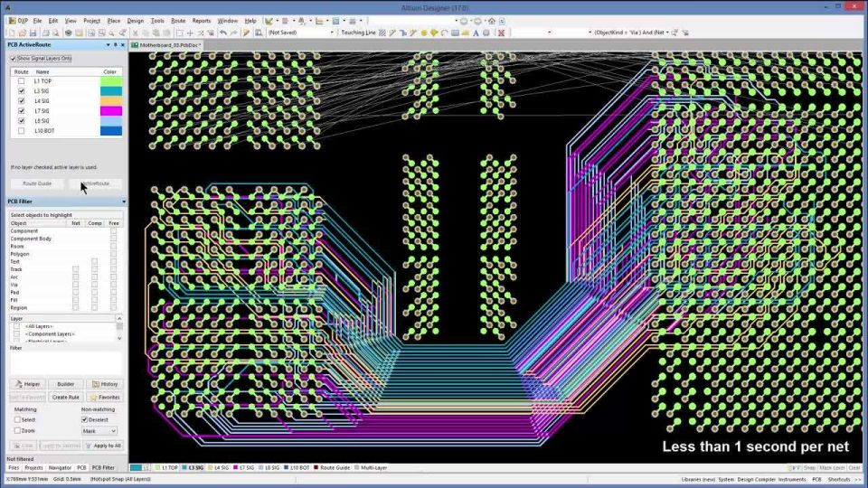
Task: Click the place pad yellow circle icon
Action: tap(423, 33)
